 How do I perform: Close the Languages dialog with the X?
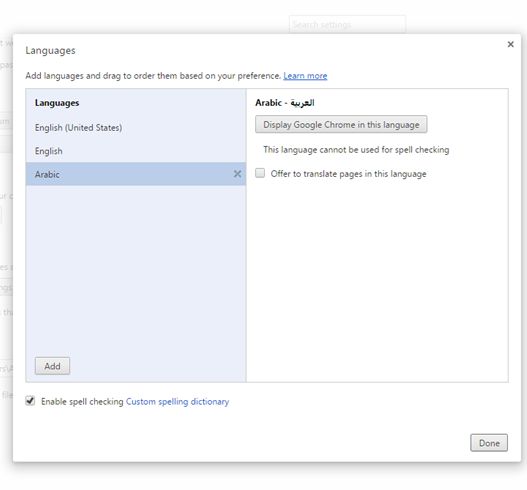(x=510, y=44)
